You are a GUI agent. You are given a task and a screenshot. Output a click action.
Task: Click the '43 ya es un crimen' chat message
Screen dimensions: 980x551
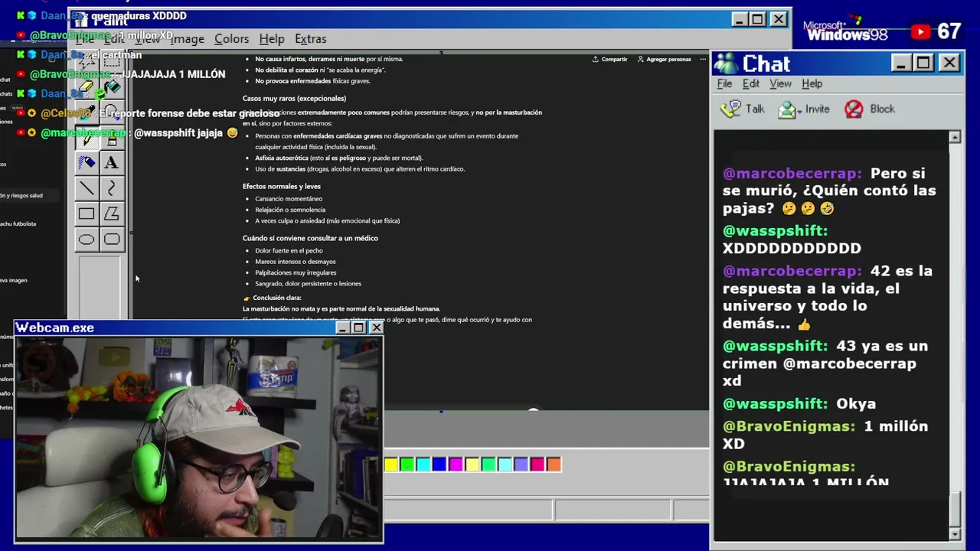pos(825,363)
